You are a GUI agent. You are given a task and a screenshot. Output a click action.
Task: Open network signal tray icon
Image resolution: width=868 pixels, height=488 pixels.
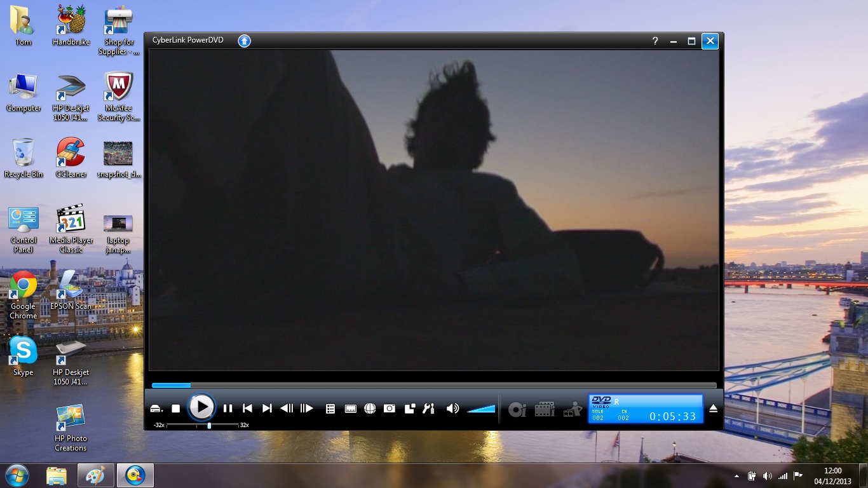pyautogui.click(x=783, y=476)
